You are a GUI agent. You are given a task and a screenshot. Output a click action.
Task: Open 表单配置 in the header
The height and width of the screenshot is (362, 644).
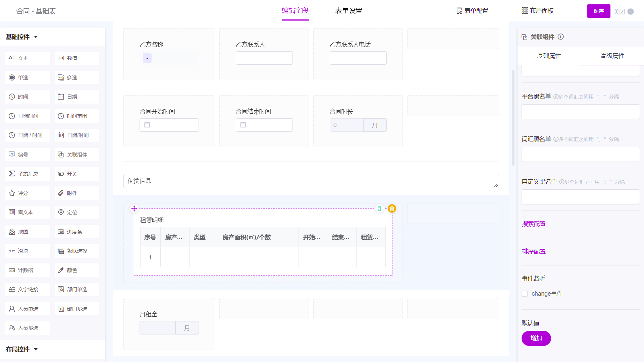pos(472,11)
